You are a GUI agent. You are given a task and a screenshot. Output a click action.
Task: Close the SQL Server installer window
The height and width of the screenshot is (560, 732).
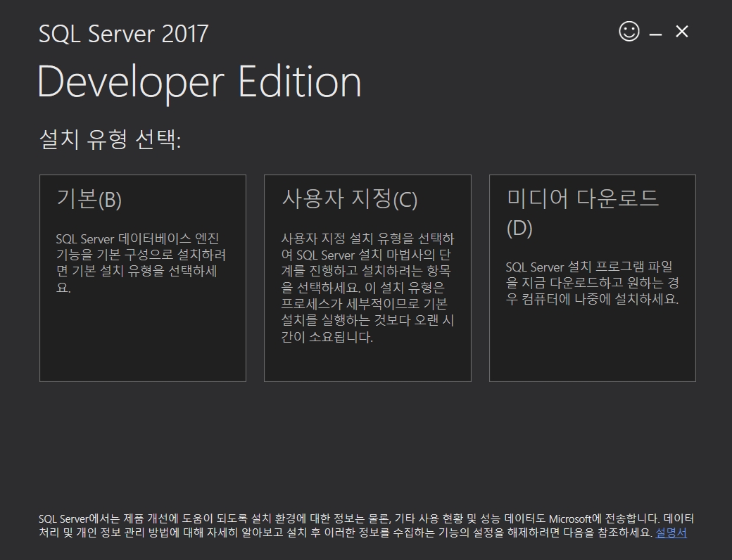(x=682, y=32)
